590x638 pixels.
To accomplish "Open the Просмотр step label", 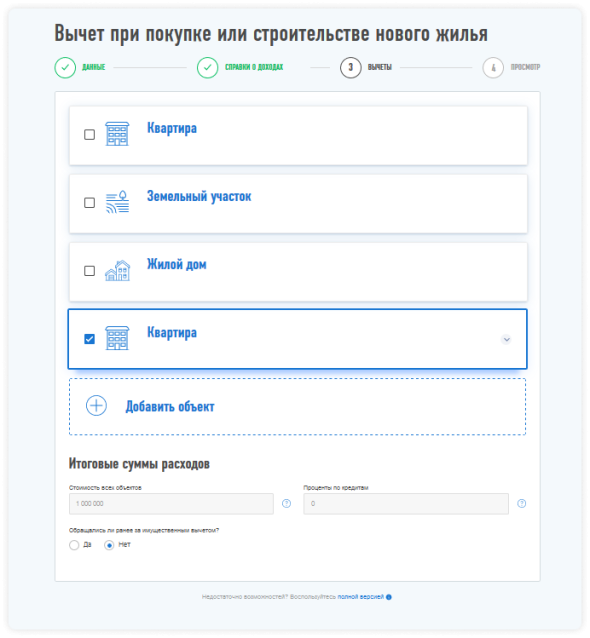I will (x=525, y=67).
